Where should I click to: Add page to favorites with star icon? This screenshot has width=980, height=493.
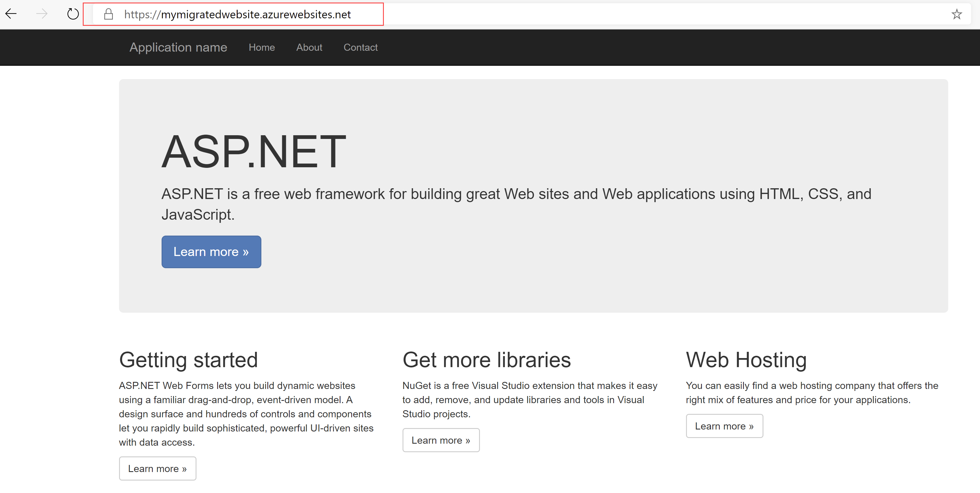[x=957, y=14]
